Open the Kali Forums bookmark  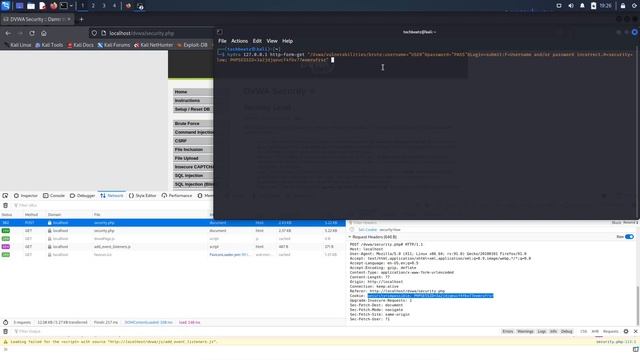pyautogui.click(x=113, y=45)
